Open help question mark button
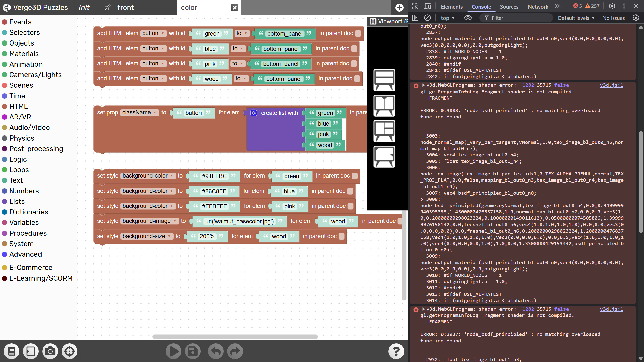 (396, 351)
